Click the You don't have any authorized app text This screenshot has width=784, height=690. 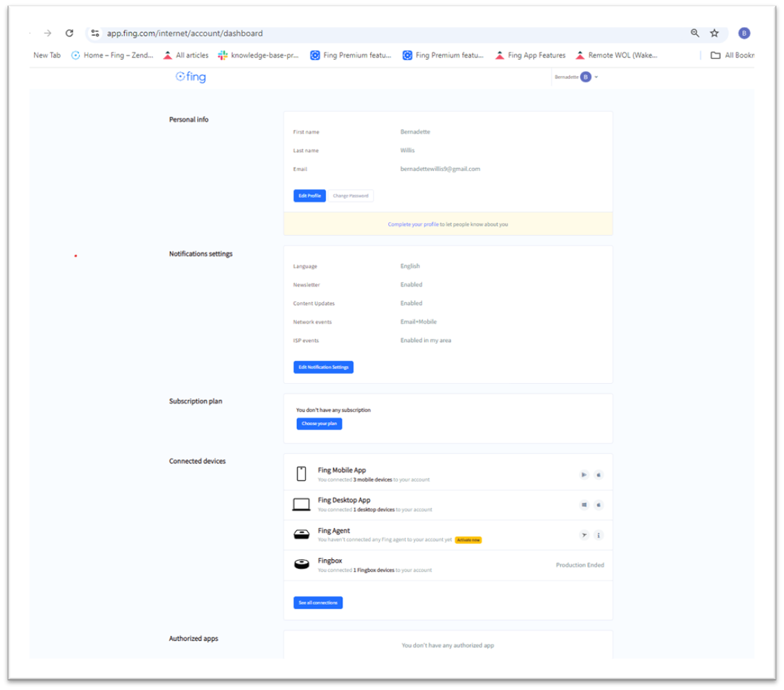[448, 646]
